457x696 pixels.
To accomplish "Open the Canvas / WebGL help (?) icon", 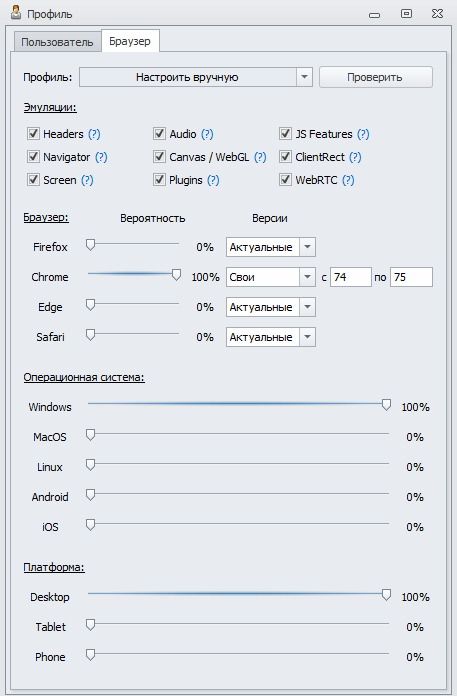I will tap(260, 157).
